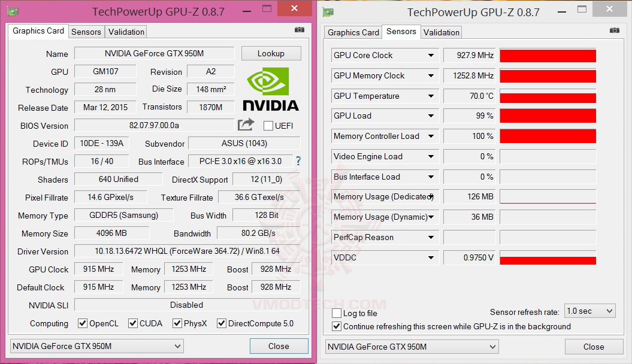Click the BIOS share/upload arrow icon
This screenshot has width=632, height=364.
tap(246, 125)
